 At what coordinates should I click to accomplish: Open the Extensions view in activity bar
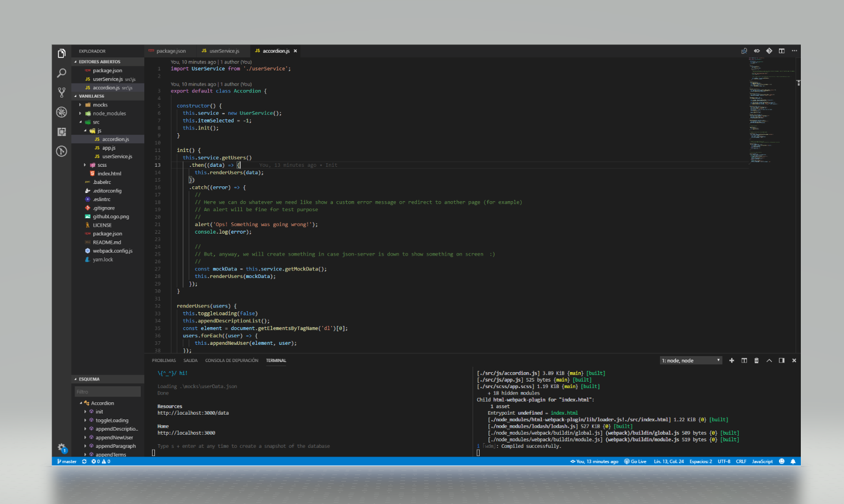(62, 131)
